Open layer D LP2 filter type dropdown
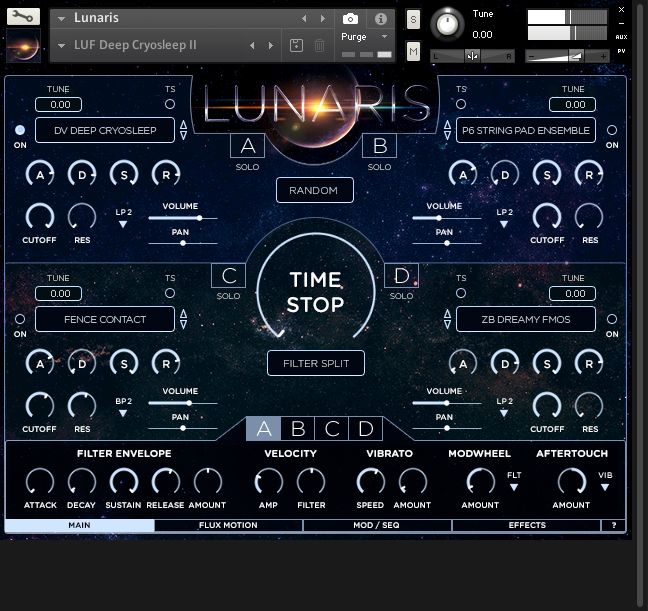 tap(504, 413)
